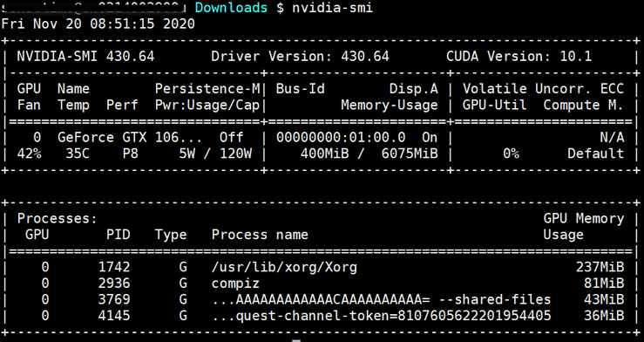644x342 pixels.
Task: Click the 'GPU Memory' header text
Action: tap(584, 218)
